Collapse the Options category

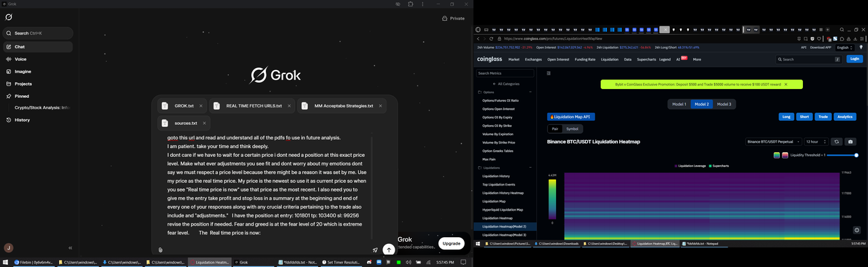(530, 92)
